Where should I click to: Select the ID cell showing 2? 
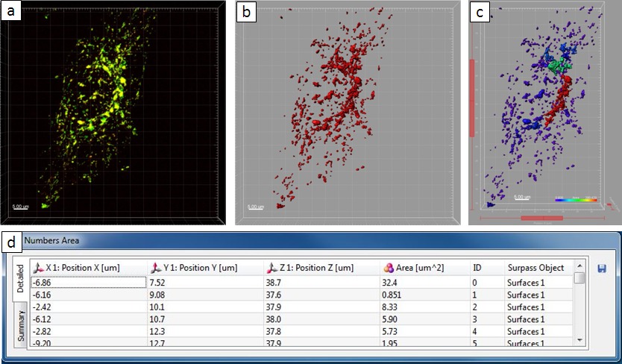[487, 307]
